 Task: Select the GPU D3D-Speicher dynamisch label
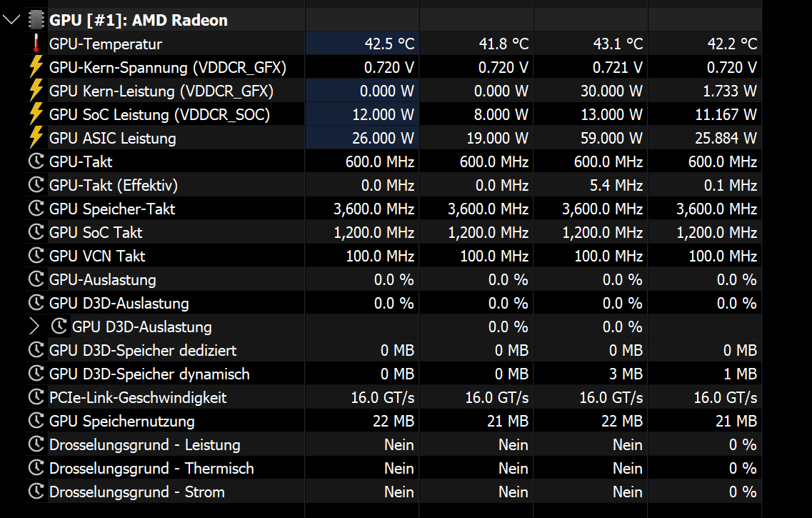pyautogui.click(x=149, y=374)
